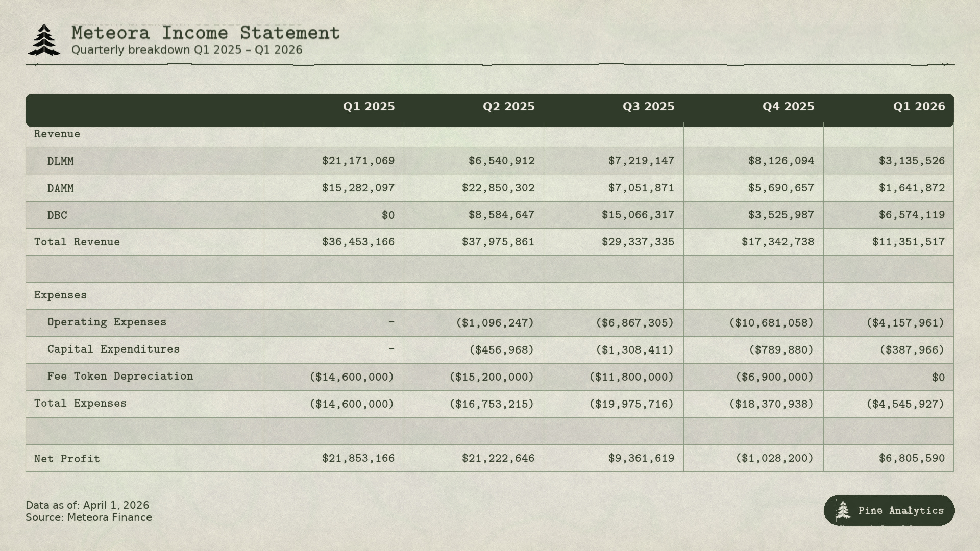This screenshot has width=980, height=551.
Task: Select the Fee Token Depreciation row label
Action: 120,377
